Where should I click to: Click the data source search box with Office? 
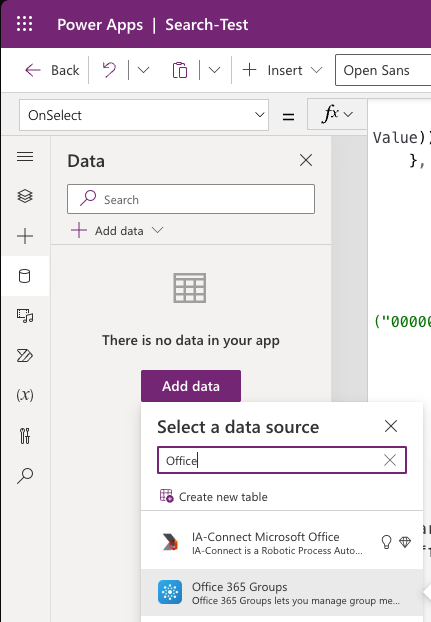[282, 460]
